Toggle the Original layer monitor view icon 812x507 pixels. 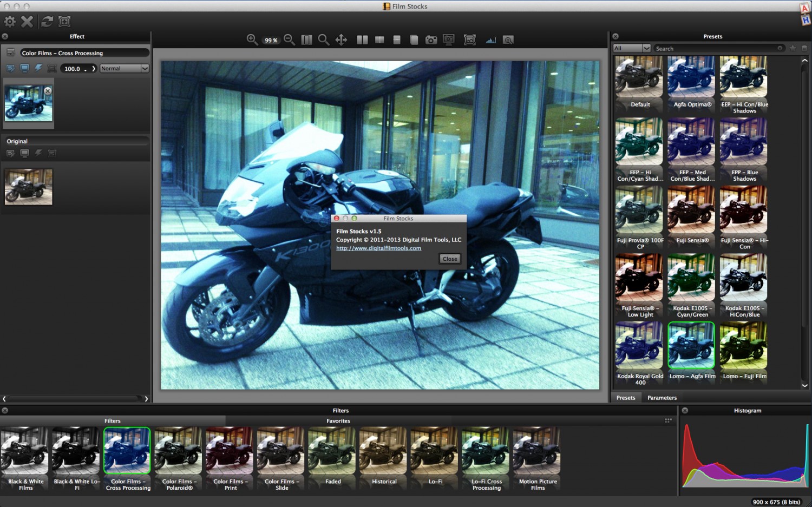coord(24,153)
